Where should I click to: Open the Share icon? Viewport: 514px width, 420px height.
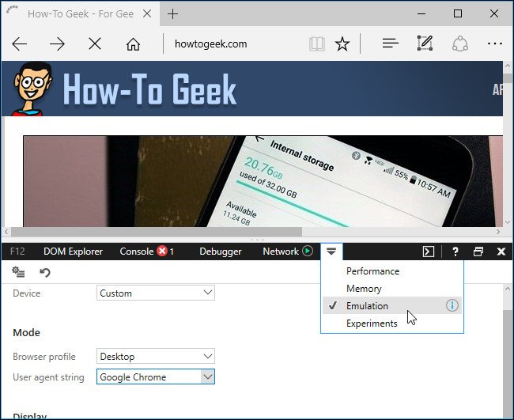point(460,44)
